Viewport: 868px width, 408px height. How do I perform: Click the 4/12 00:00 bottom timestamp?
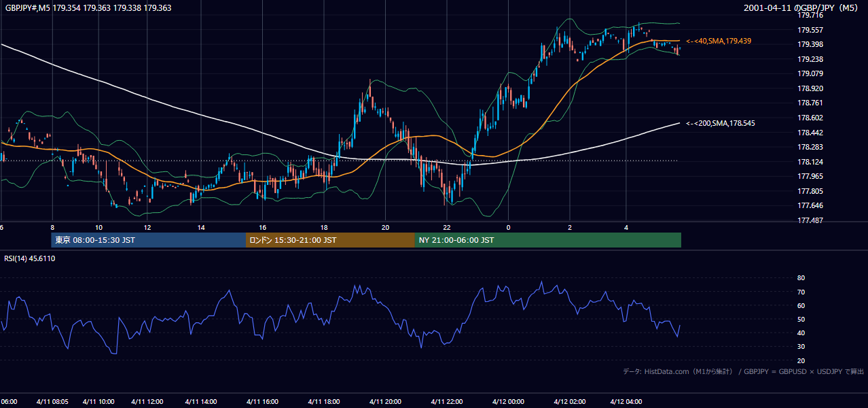[x=508, y=401]
